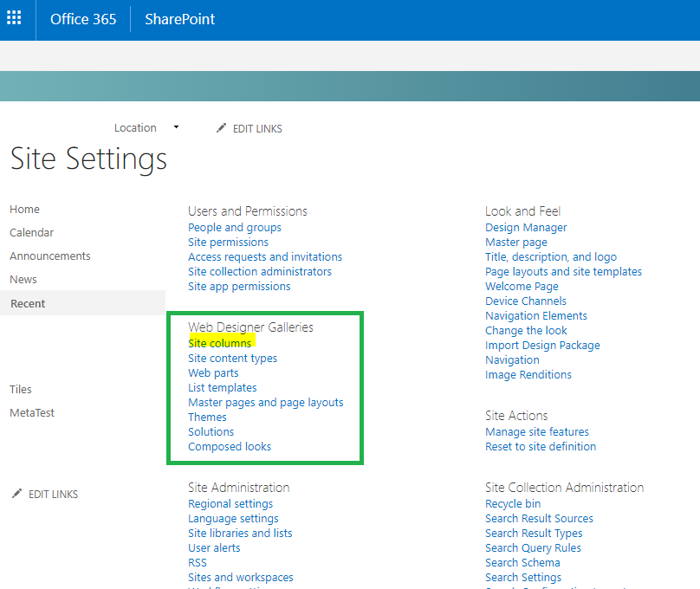Open the Office 365 app launcher waffle icon
The image size is (700, 589).
click(x=14, y=19)
